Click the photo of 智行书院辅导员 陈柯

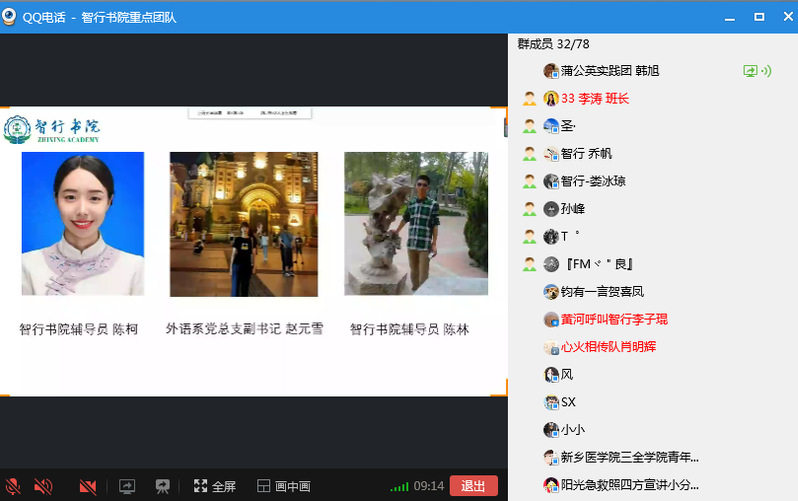83,224
